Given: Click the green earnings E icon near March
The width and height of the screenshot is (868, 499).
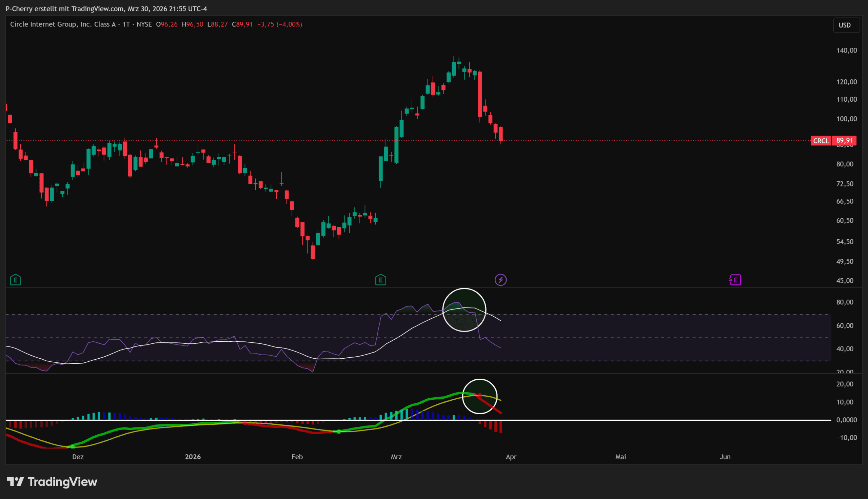Looking at the screenshot, I should [380, 280].
